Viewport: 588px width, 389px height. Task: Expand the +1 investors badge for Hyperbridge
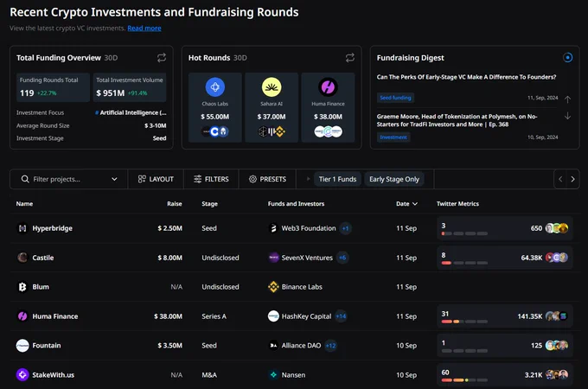(x=345, y=228)
